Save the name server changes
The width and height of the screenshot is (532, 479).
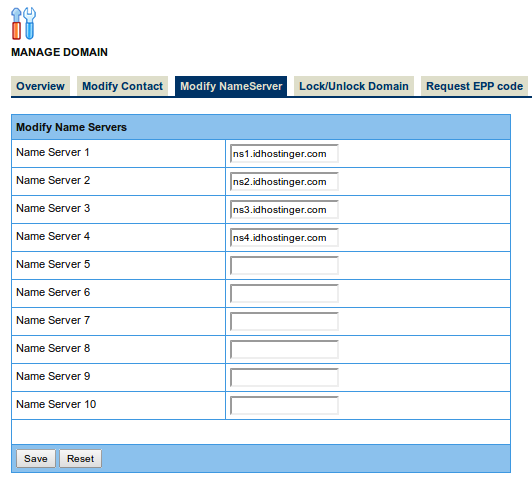(36, 459)
